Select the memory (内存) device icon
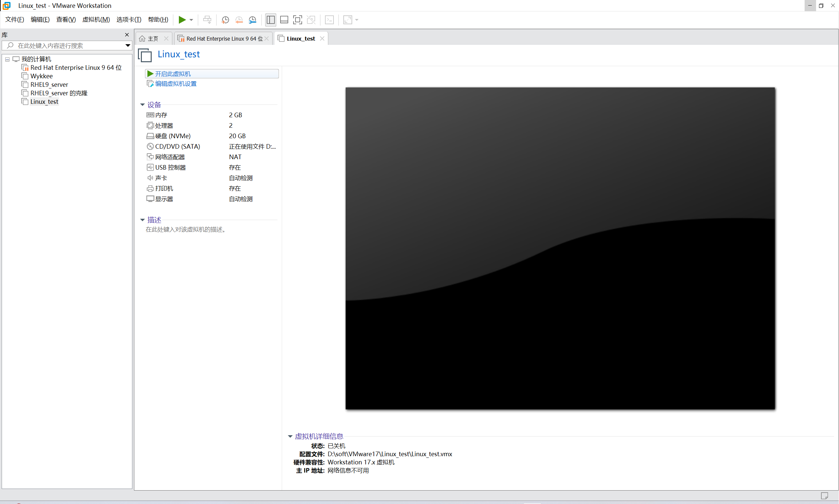 150,115
